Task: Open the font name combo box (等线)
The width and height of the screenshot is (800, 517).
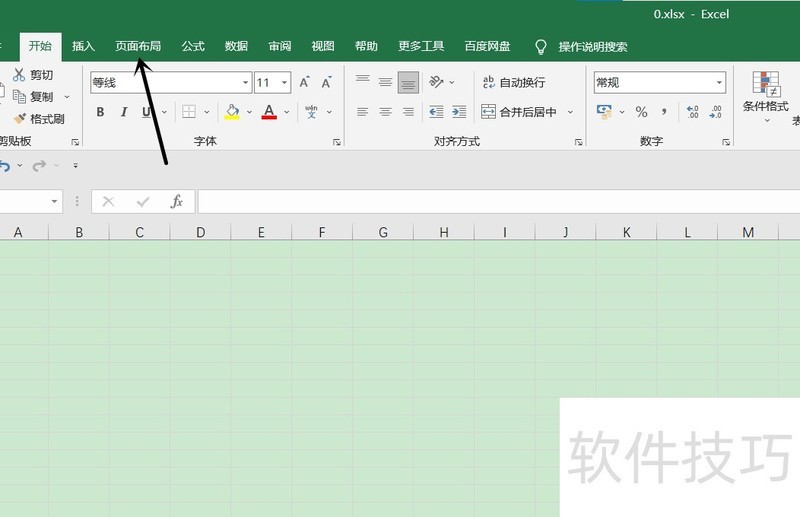Action: point(171,82)
